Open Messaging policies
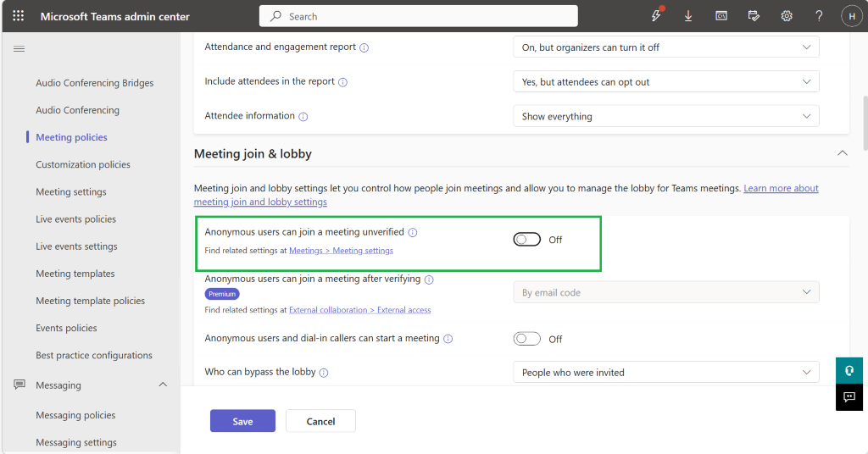The height and width of the screenshot is (454, 868). [75, 415]
